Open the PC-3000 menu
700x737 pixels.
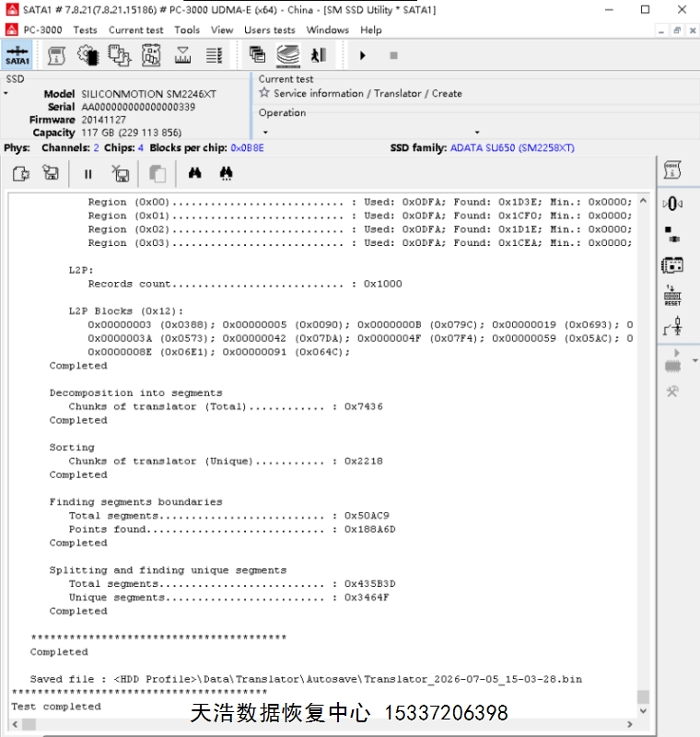tap(42, 30)
